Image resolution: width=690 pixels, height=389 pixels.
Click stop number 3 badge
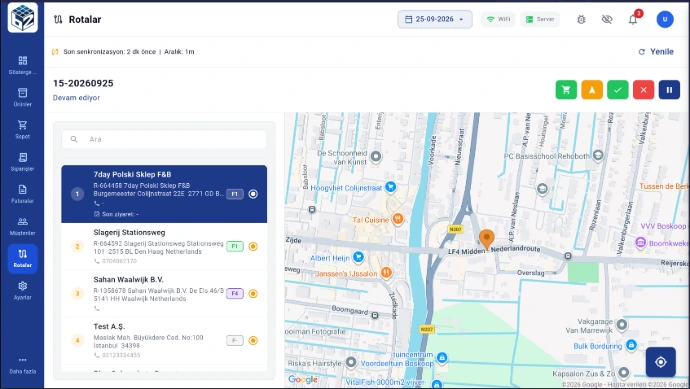tap(77, 294)
